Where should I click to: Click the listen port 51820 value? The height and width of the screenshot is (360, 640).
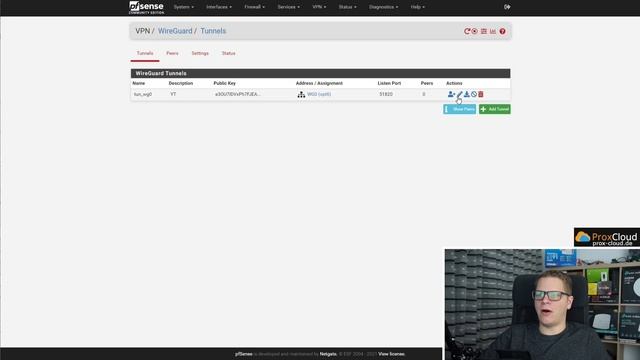[x=386, y=94]
